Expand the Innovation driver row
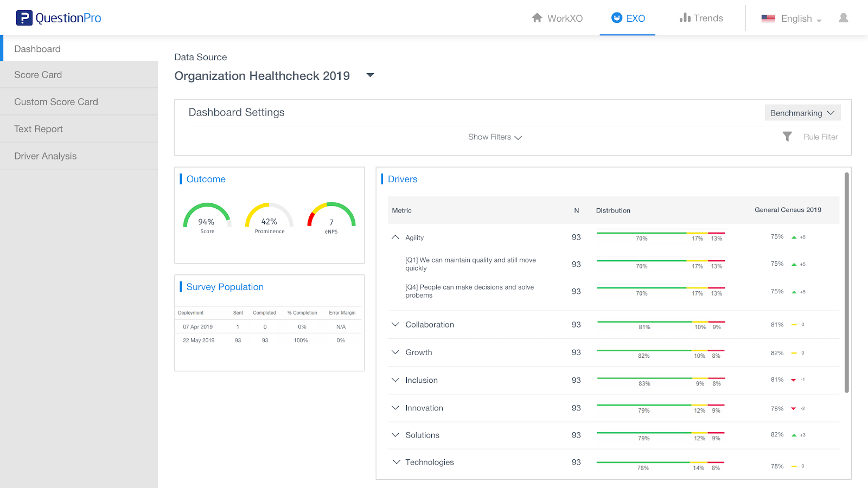Viewport: 868px width, 488px height. pyautogui.click(x=395, y=408)
